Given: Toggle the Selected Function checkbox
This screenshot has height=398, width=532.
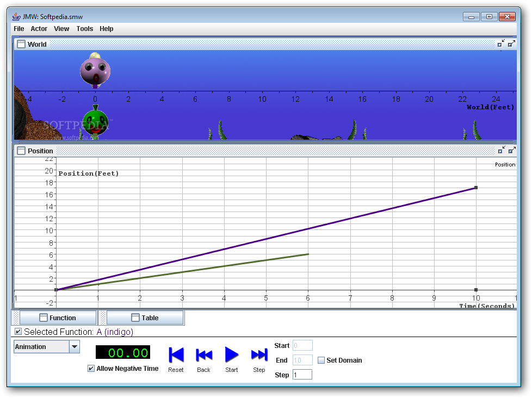Looking at the screenshot, I should pyautogui.click(x=18, y=332).
